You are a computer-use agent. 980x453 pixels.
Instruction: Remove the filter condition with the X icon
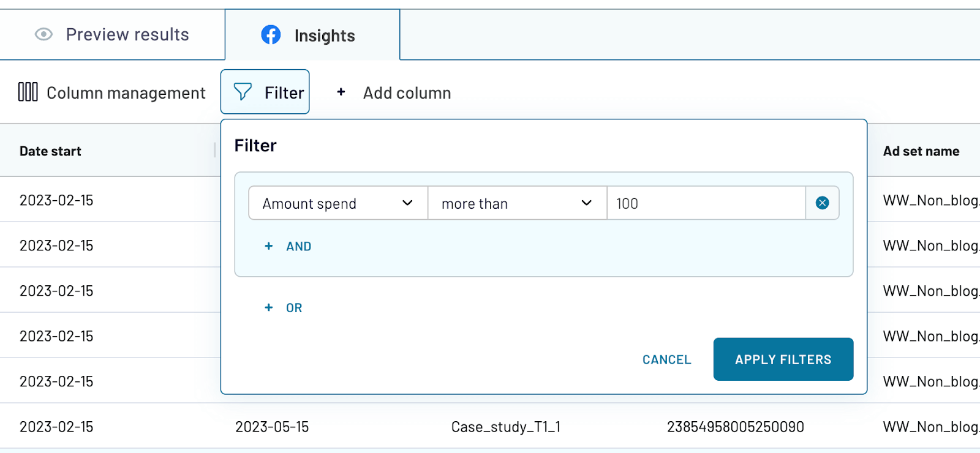point(822,203)
